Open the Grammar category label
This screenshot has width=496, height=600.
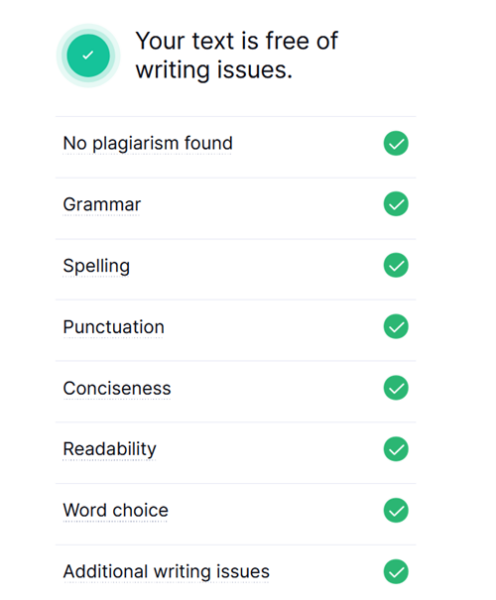pos(102,205)
